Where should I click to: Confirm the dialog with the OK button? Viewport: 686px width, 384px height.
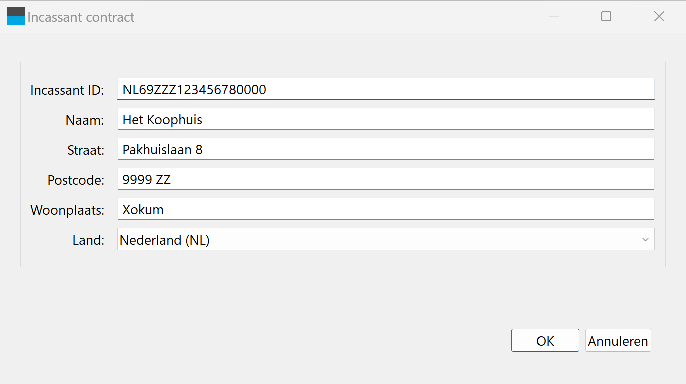point(545,341)
